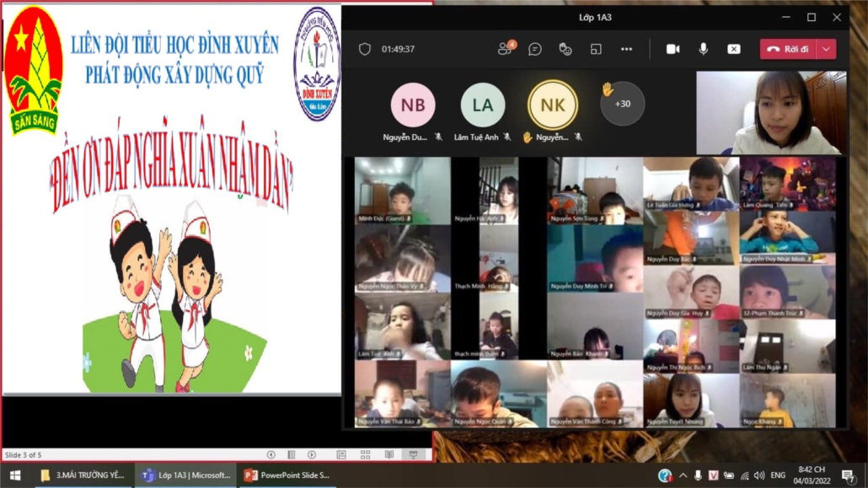Expand hidden system tray icons chevron

tap(683, 475)
